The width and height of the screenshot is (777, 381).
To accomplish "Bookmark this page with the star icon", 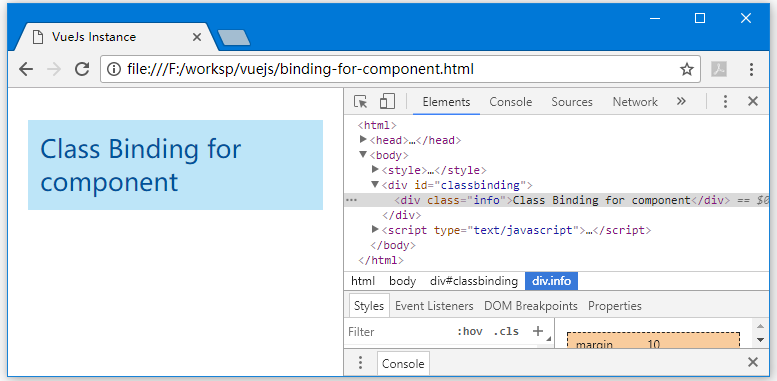I will coord(686,69).
